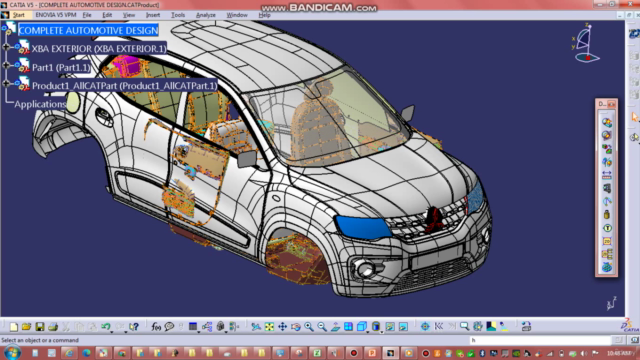The width and height of the screenshot is (640, 360).
Task: Click the power input command field
Action: pyautogui.click(x=540, y=340)
